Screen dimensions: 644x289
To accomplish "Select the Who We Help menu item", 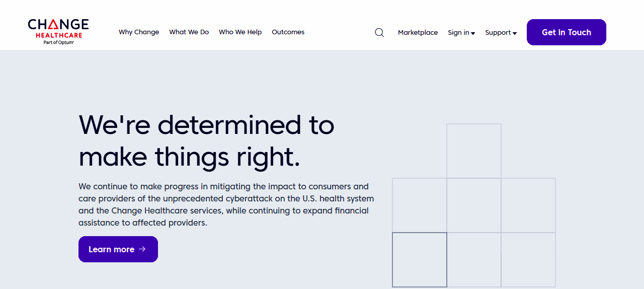I will [x=240, y=32].
